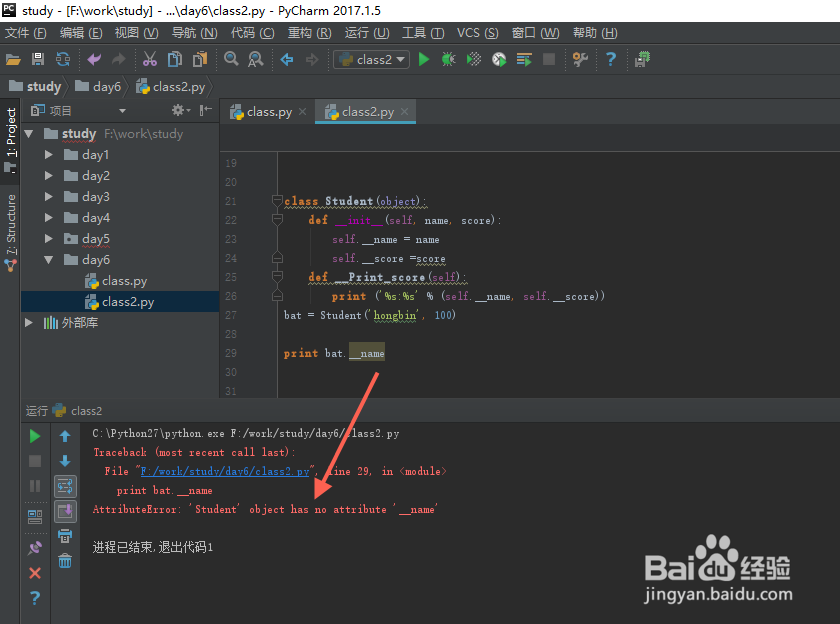Click the Redo arrow icon

[118, 59]
